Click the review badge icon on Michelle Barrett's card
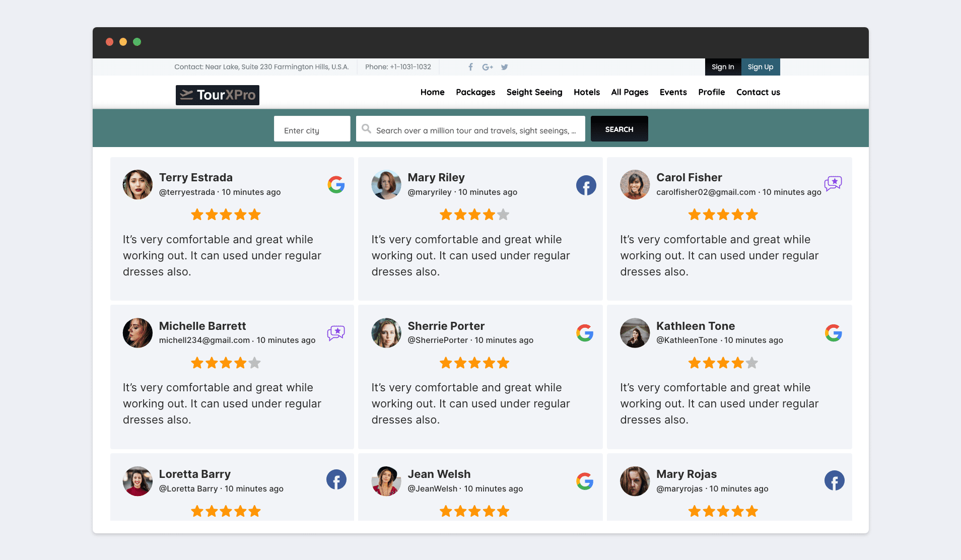Image resolution: width=961 pixels, height=560 pixels. point(336,332)
